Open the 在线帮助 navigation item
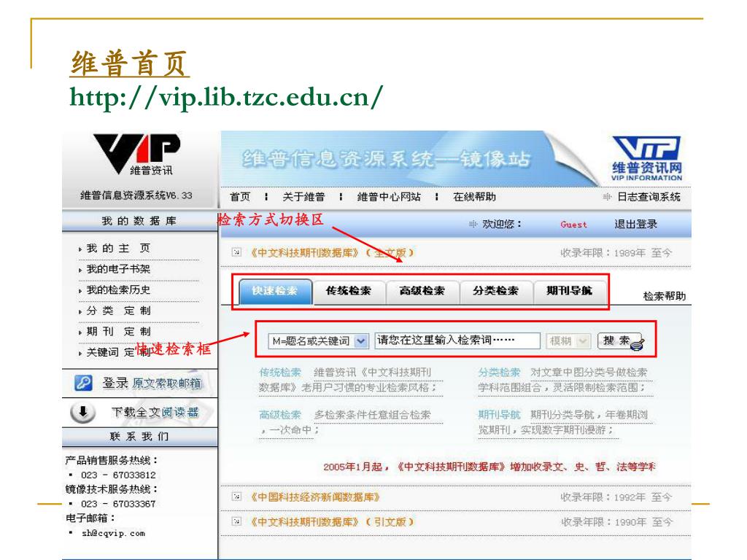Viewport: 747px width, 560px height. pos(474,197)
